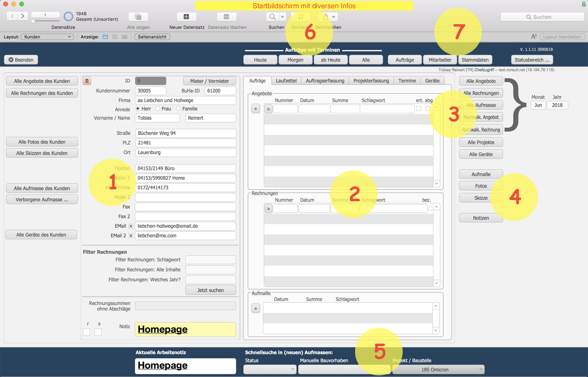Click plus icon in Aufmaße section
Image resolution: width=588 pixels, height=377 pixels.
point(256,309)
